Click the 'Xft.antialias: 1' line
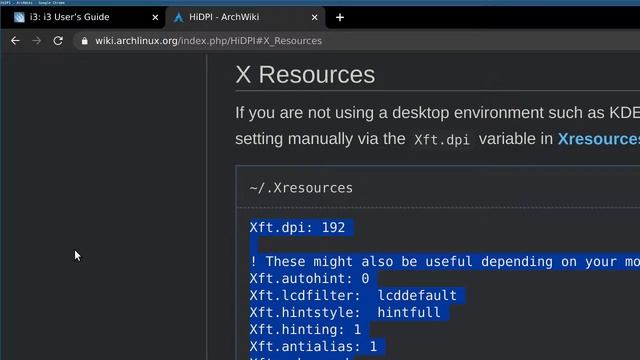The image size is (640, 360). pos(313,347)
